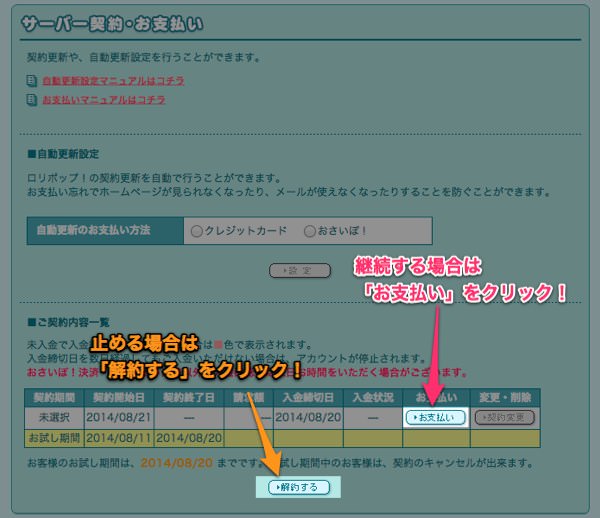The height and width of the screenshot is (518, 600).
Task: Click the 未選択 cell in contract table
Action: [x=54, y=417]
